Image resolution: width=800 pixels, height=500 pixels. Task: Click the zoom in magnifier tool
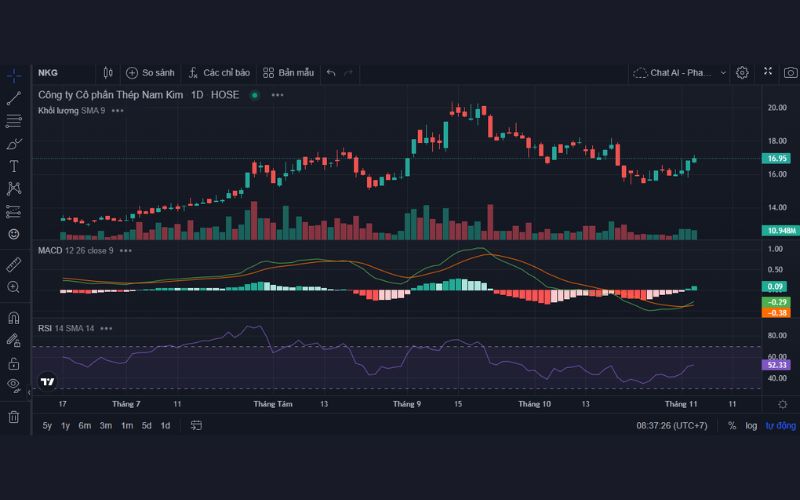click(14, 287)
